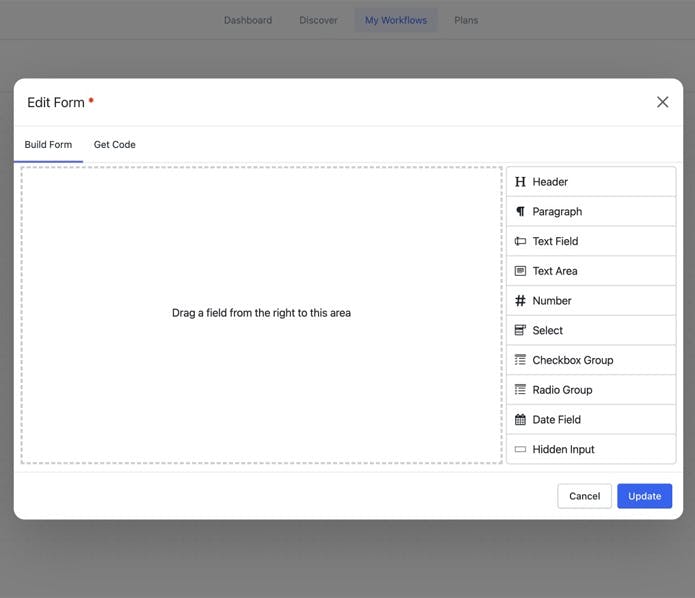
Task: Click the Paragraph pilcrow icon
Action: (x=520, y=211)
